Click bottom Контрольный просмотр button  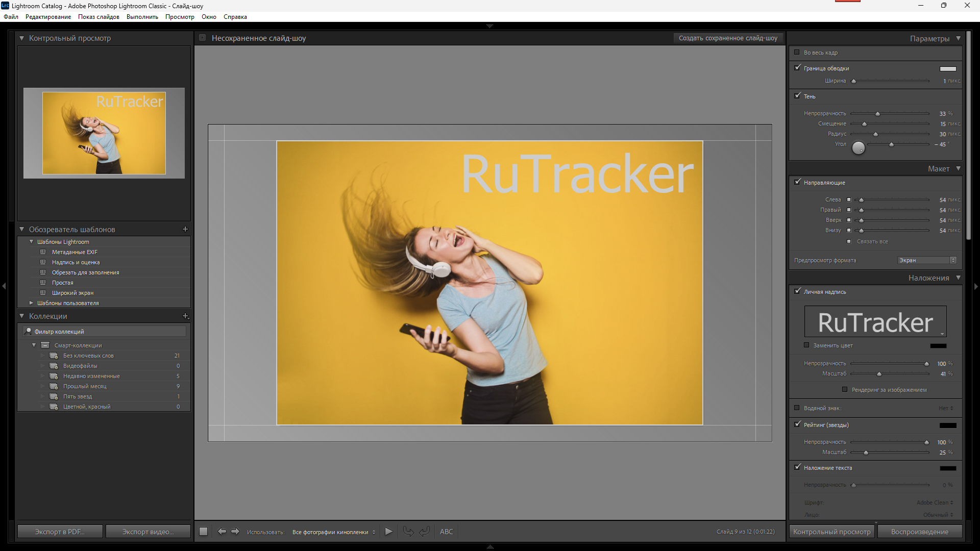click(x=832, y=532)
